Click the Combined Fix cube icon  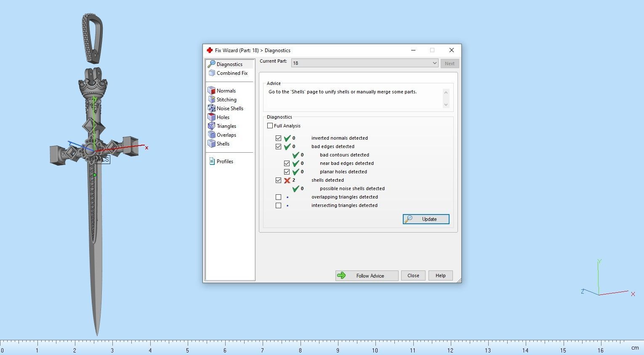tap(211, 73)
